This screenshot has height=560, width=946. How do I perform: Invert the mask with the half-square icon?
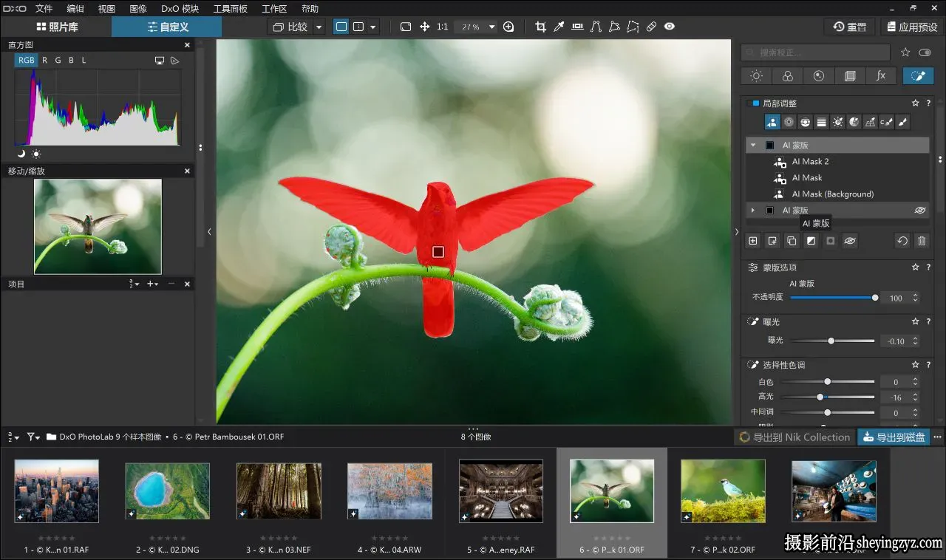coord(811,241)
